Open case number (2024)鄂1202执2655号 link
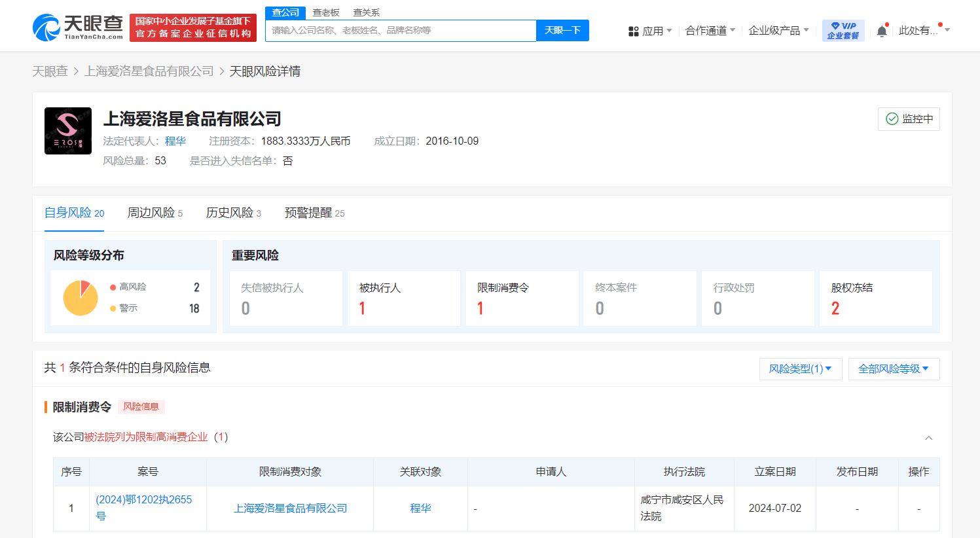Viewport: 980px width, 538px height. [x=144, y=508]
